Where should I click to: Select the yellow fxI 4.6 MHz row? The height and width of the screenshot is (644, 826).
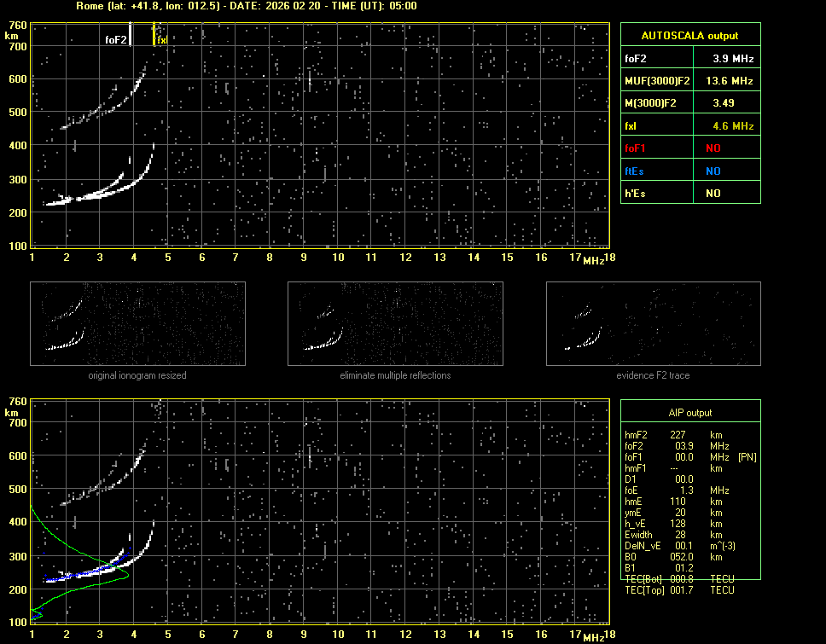pos(689,125)
